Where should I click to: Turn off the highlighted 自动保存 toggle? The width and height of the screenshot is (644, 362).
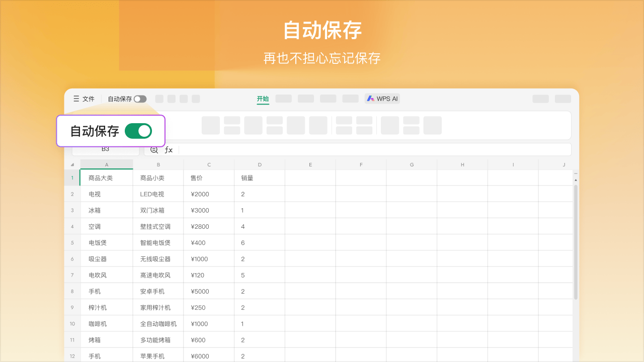(x=138, y=131)
